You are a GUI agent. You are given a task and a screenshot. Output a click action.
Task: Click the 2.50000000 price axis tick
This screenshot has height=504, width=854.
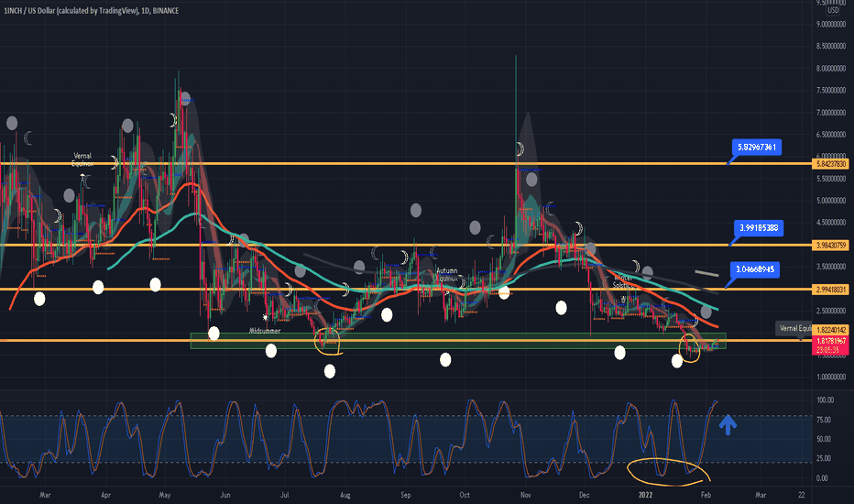click(831, 311)
